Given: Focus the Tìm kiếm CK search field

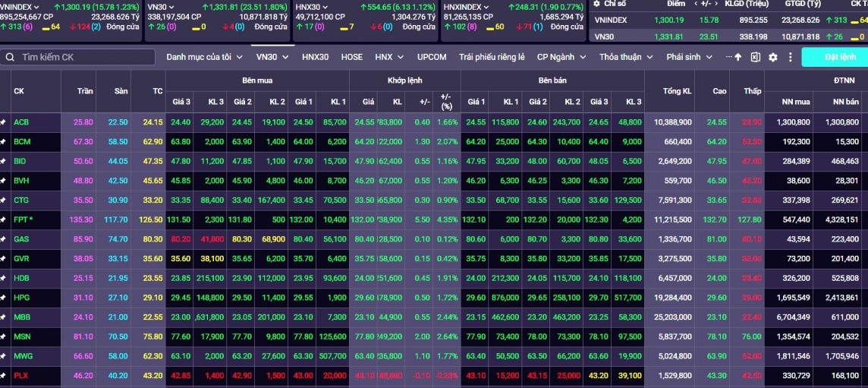Looking at the screenshot, I should (83, 57).
